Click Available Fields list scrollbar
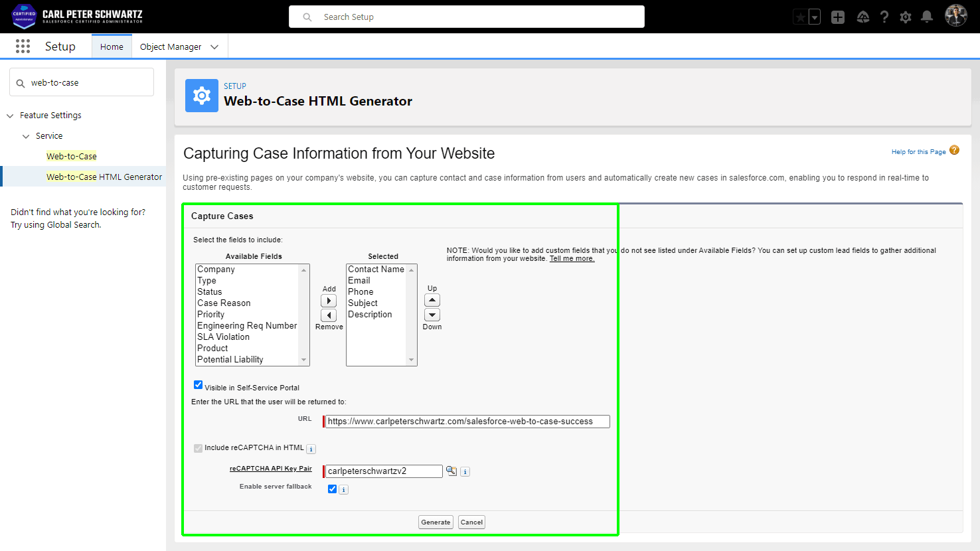 click(x=304, y=315)
